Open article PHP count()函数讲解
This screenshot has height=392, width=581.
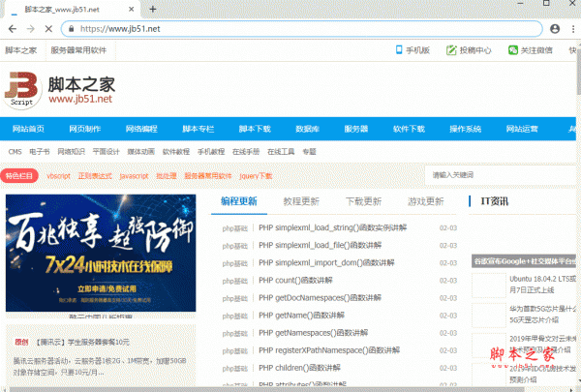[x=295, y=280]
